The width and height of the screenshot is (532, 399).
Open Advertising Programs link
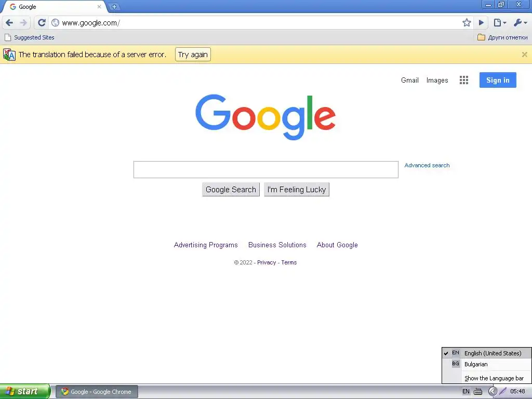(206, 245)
